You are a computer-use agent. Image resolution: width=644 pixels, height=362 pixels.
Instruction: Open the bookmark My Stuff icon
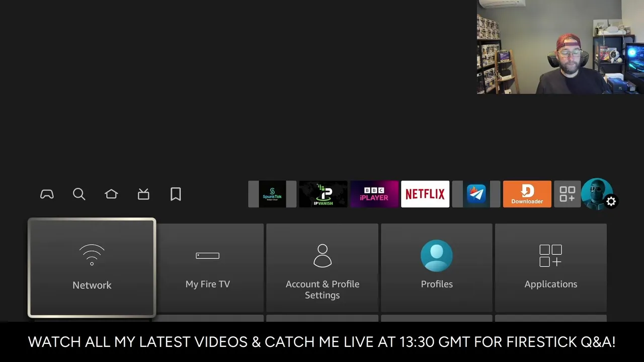[x=176, y=194]
